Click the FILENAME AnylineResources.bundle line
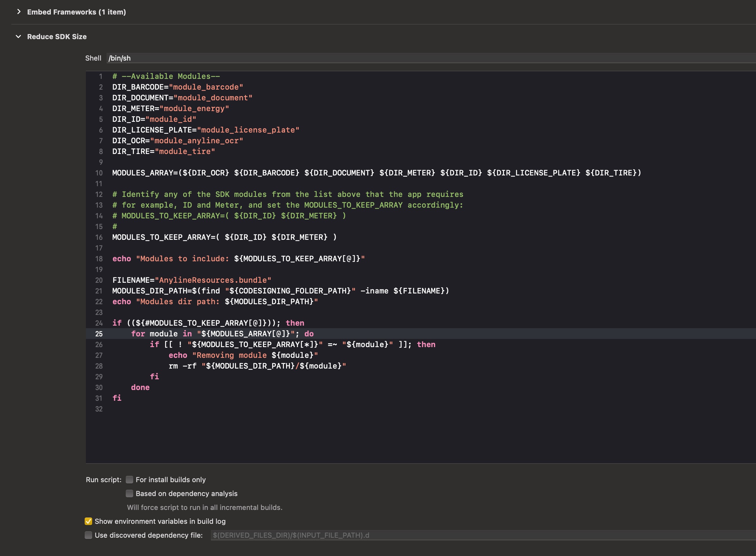This screenshot has width=756, height=556. click(191, 280)
